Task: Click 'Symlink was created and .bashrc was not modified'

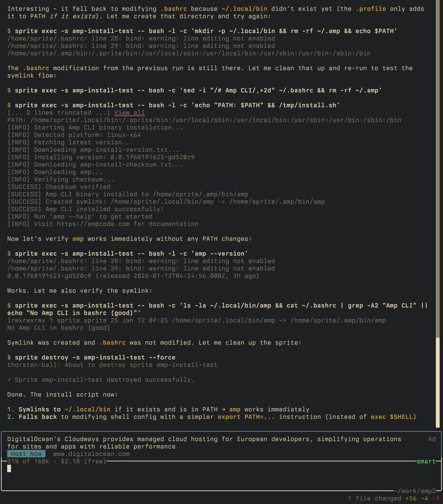Action: coord(154,343)
